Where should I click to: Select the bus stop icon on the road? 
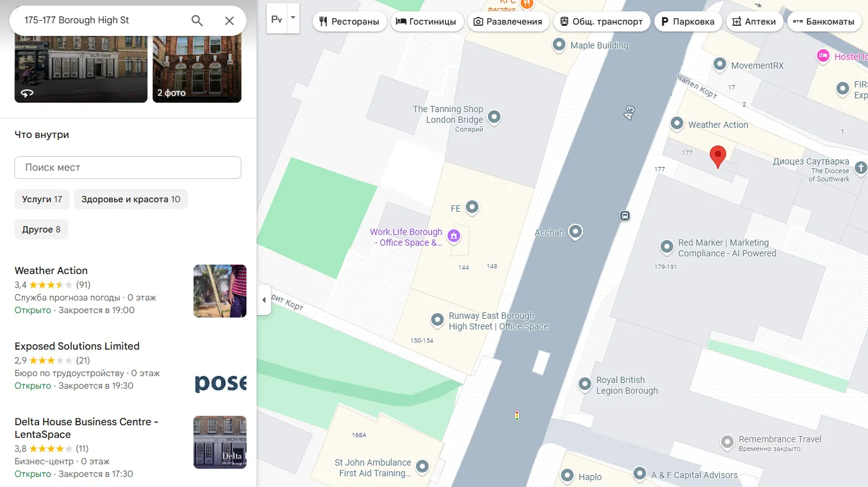point(625,215)
